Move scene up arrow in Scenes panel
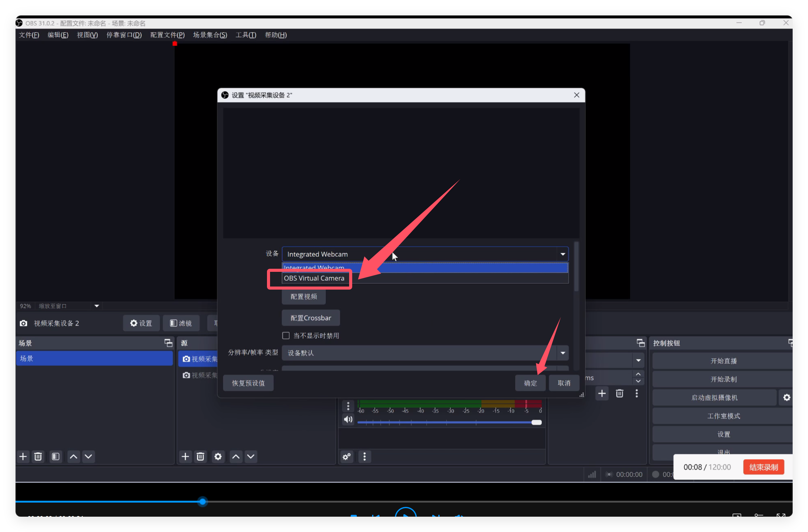808x532 pixels. [73, 456]
